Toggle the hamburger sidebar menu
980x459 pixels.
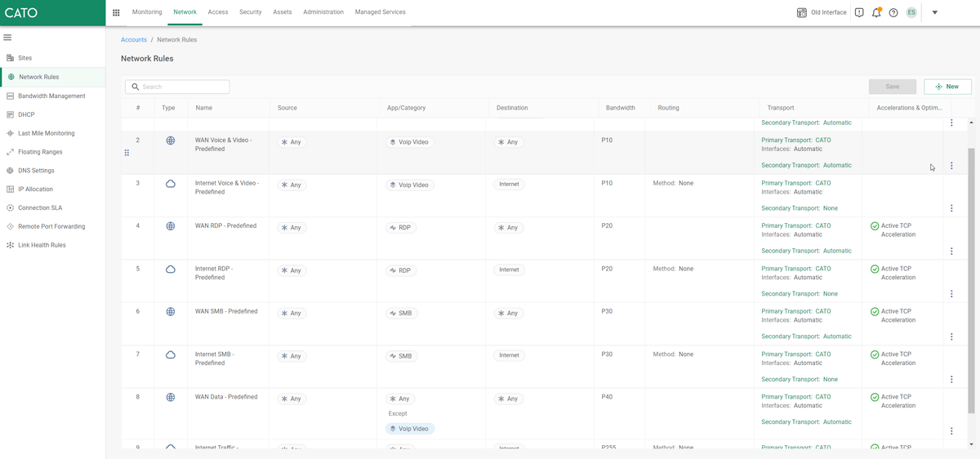pyautogui.click(x=7, y=38)
